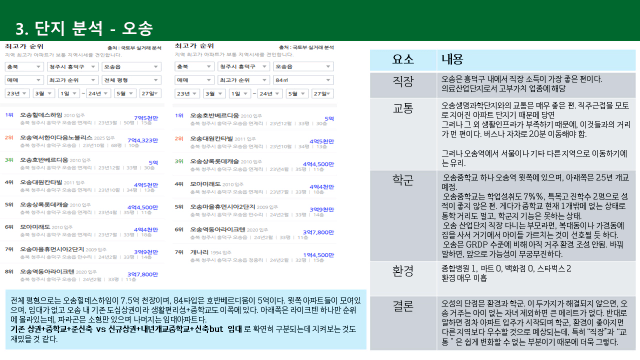Open the 최고가 순위 dropdown in 84㎡ panel
The height and width of the screenshot is (360, 640).
coord(243,80)
